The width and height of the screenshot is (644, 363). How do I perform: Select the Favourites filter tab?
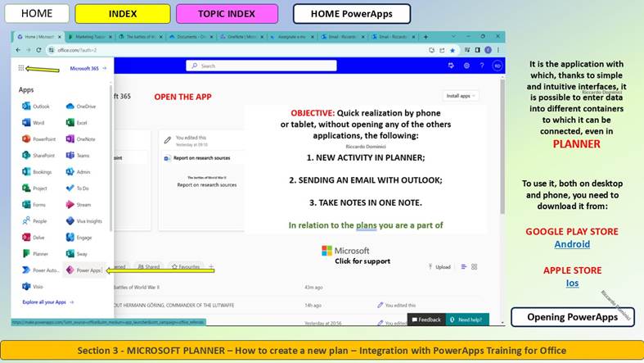point(186,267)
